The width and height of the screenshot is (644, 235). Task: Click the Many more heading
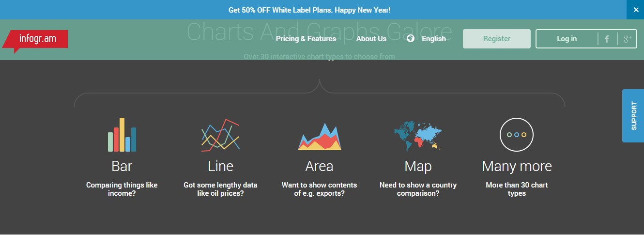(x=517, y=166)
